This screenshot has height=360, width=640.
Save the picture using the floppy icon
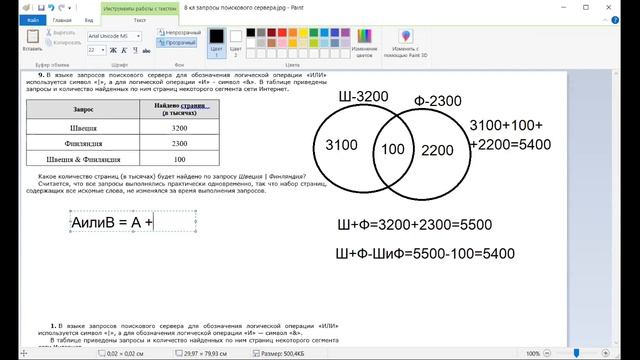coord(41,8)
